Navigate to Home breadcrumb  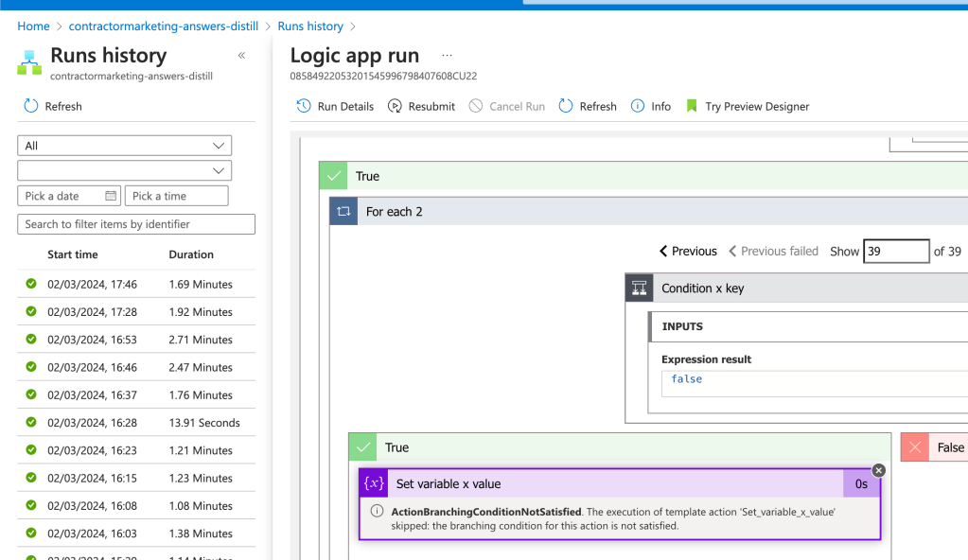tap(33, 26)
